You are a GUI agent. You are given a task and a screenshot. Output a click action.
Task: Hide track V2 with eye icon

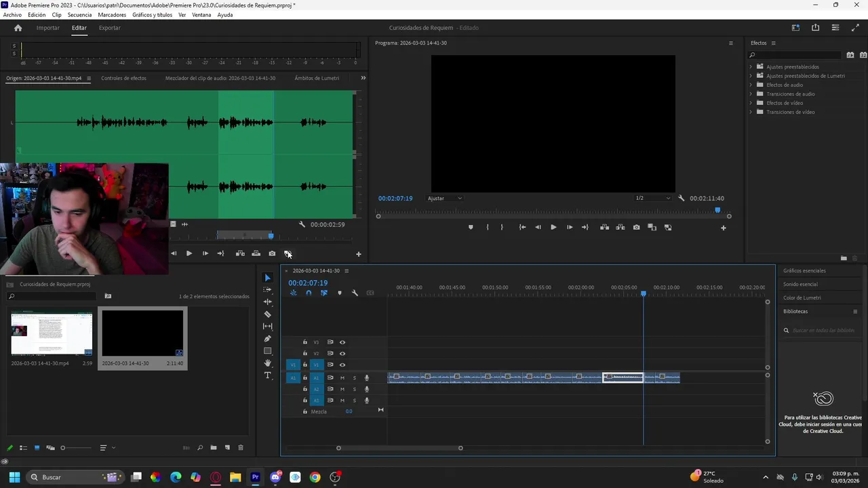click(x=342, y=354)
